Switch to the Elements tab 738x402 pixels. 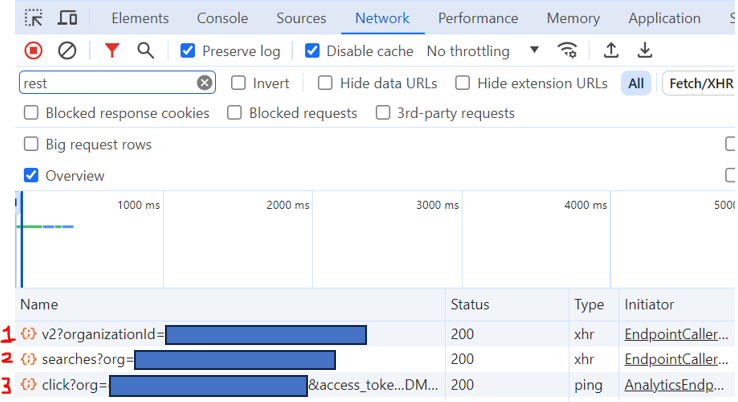click(x=140, y=18)
